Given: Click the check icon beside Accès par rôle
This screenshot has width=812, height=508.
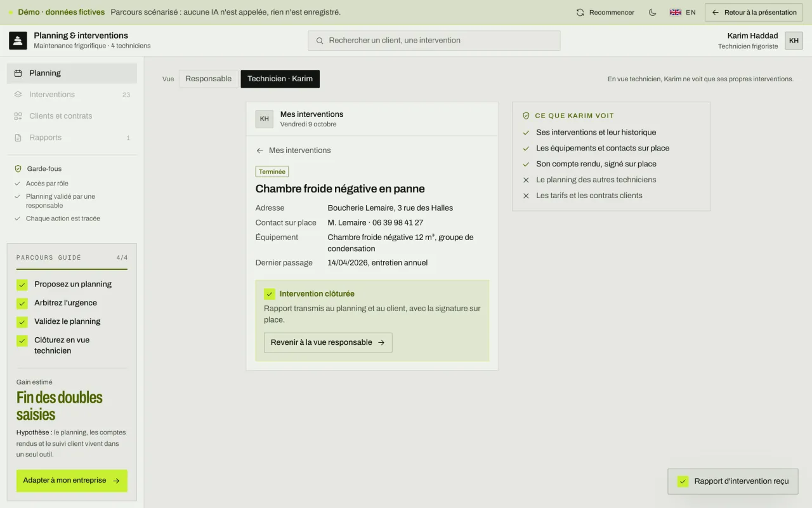Looking at the screenshot, I should tap(18, 184).
